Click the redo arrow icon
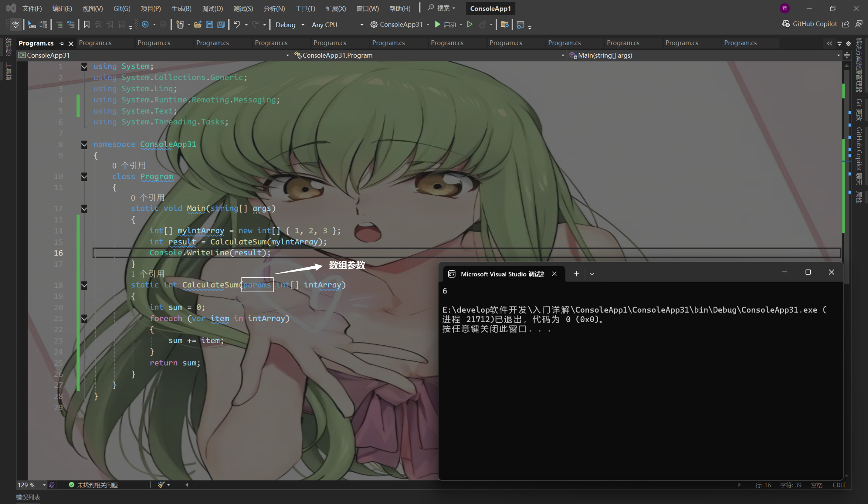This screenshot has height=504, width=868. click(255, 24)
